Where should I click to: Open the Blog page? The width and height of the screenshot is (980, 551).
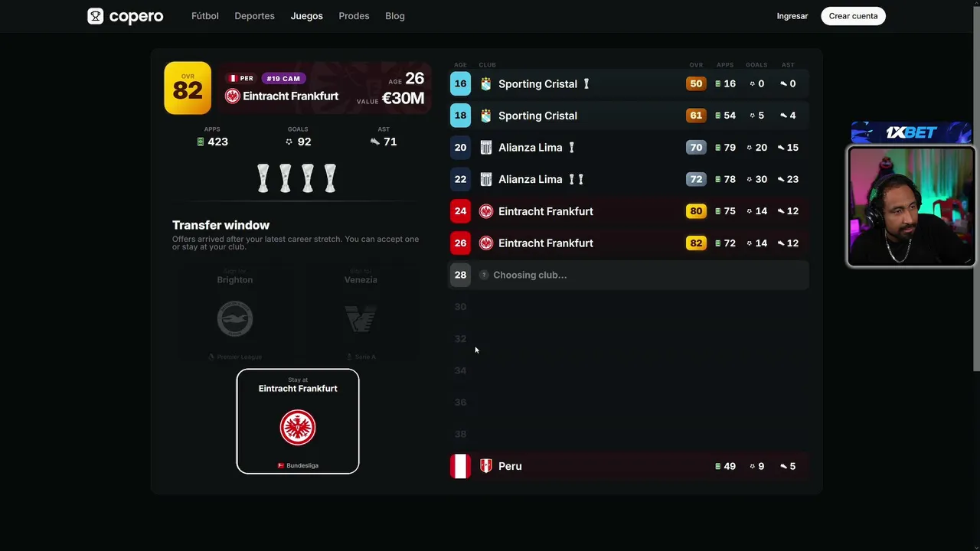(x=395, y=16)
